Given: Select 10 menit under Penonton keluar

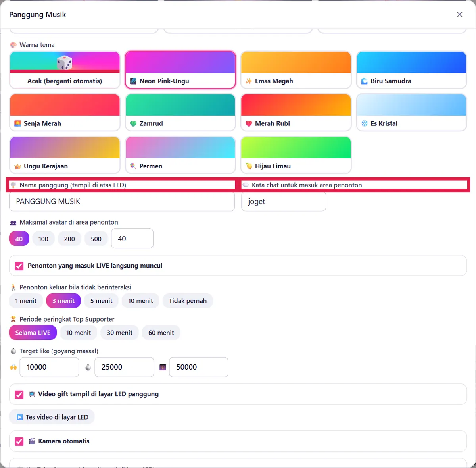Looking at the screenshot, I should click(x=140, y=301).
